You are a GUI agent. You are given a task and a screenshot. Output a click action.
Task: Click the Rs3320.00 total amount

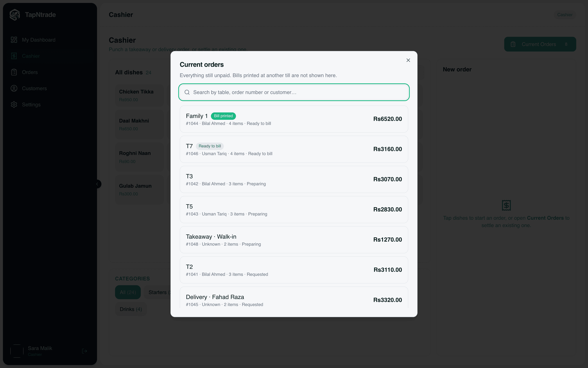click(x=388, y=300)
